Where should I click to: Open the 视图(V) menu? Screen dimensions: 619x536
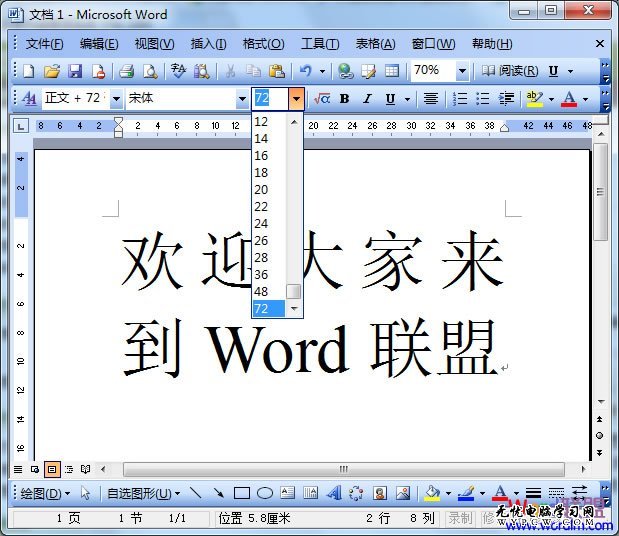tap(154, 44)
